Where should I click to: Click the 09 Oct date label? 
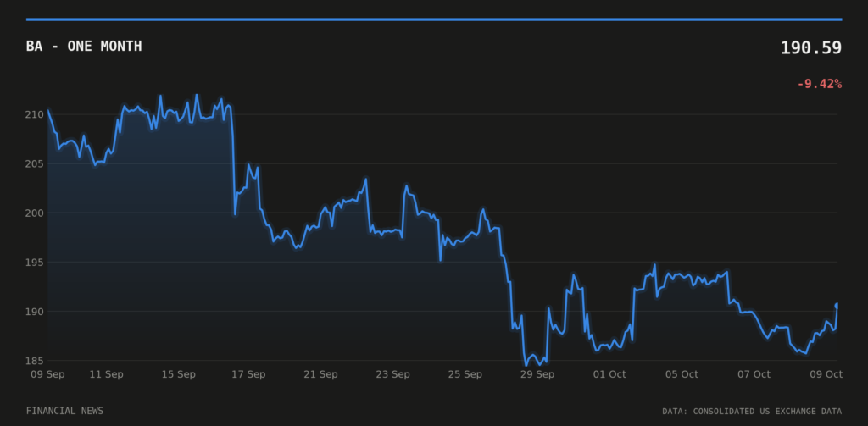[x=826, y=374]
